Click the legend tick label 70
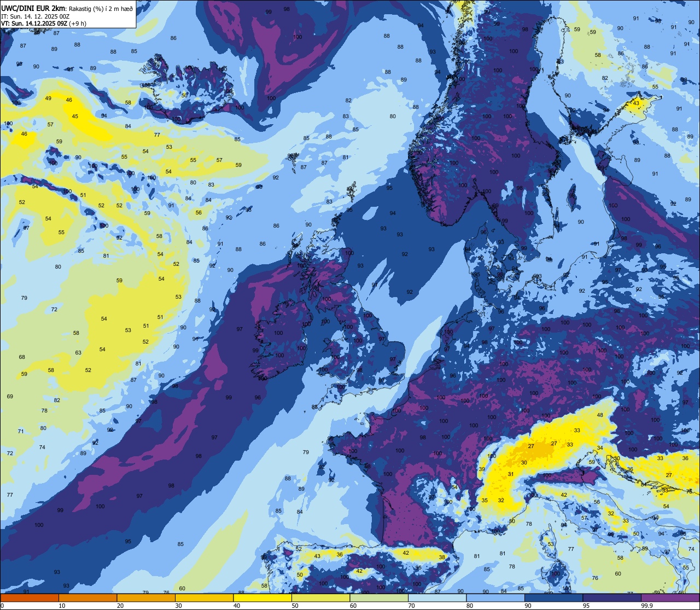Viewport: 700px width, 610px height. click(x=411, y=606)
